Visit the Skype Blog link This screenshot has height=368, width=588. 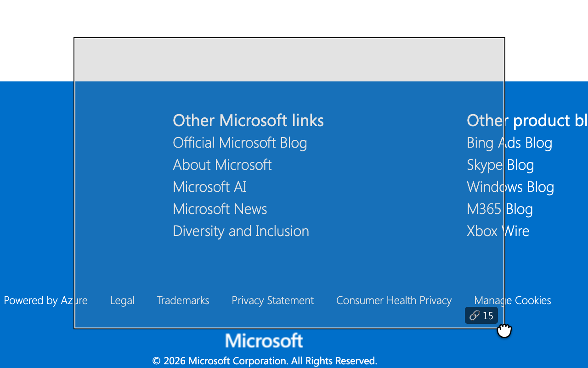coord(500,165)
